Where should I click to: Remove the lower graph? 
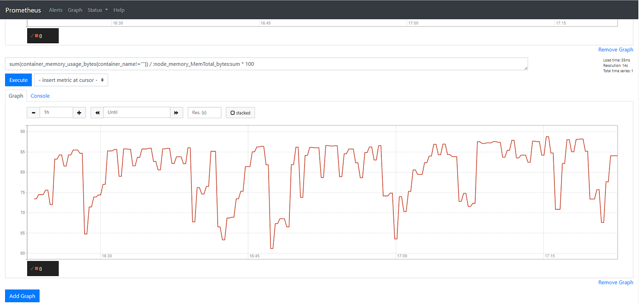coord(615,282)
